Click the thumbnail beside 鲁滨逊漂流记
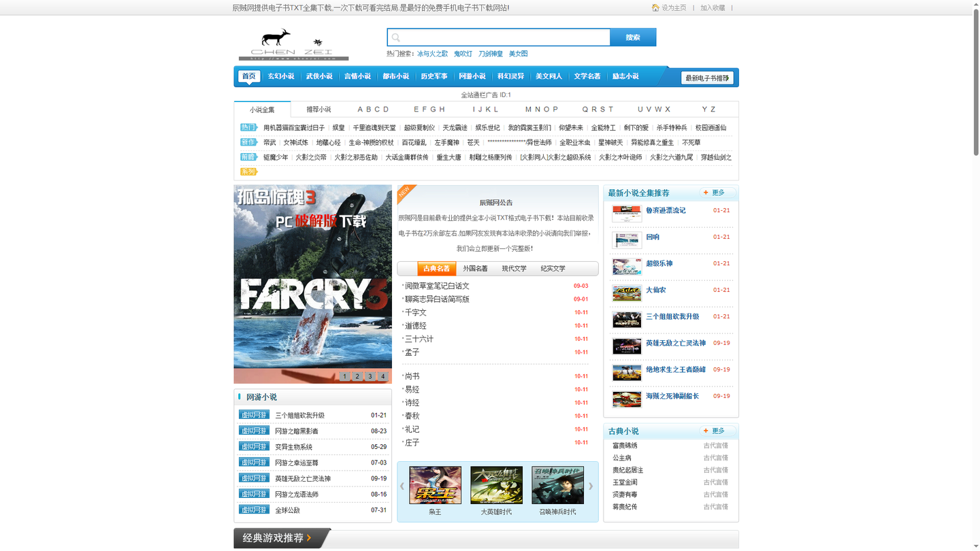This screenshot has height=551, width=980. pyautogui.click(x=627, y=214)
